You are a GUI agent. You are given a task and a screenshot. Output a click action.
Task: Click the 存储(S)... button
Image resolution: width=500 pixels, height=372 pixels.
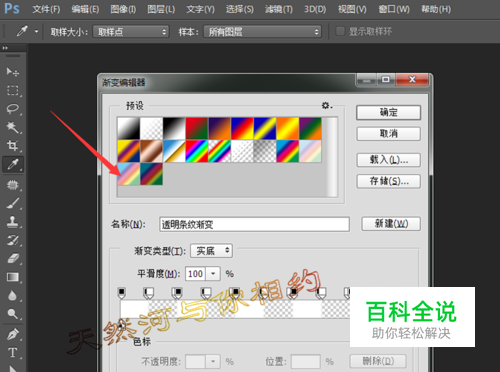click(388, 181)
